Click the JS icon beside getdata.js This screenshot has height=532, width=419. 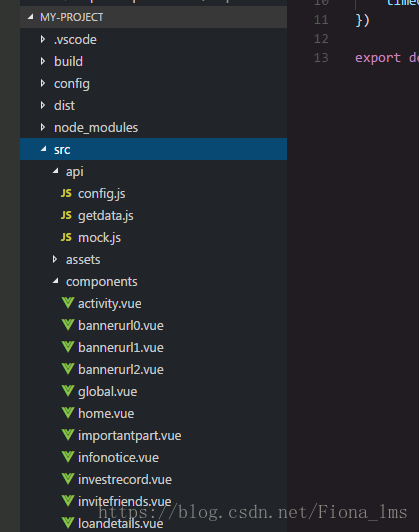[66, 215]
